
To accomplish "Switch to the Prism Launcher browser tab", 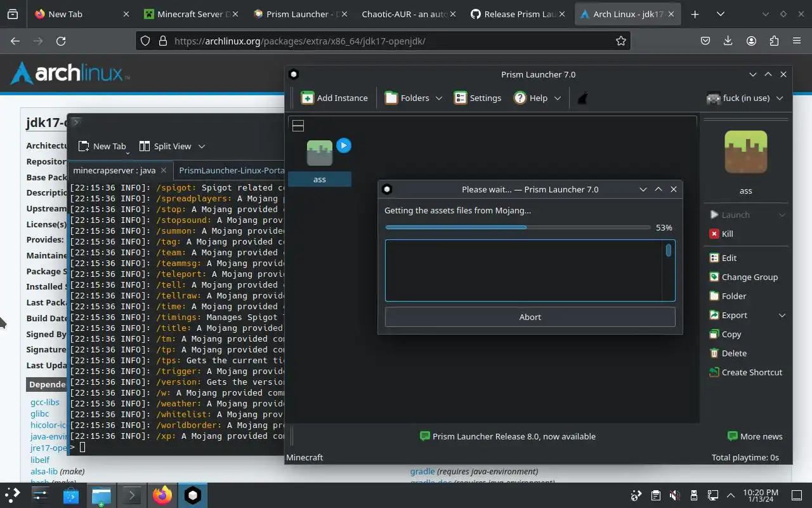I will 299,14.
